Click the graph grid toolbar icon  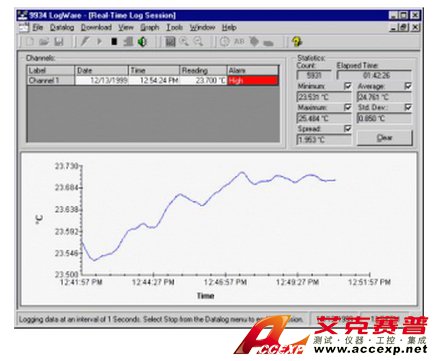click(x=170, y=42)
